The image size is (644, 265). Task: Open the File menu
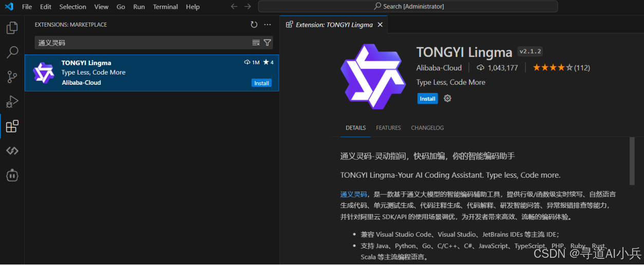27,7
